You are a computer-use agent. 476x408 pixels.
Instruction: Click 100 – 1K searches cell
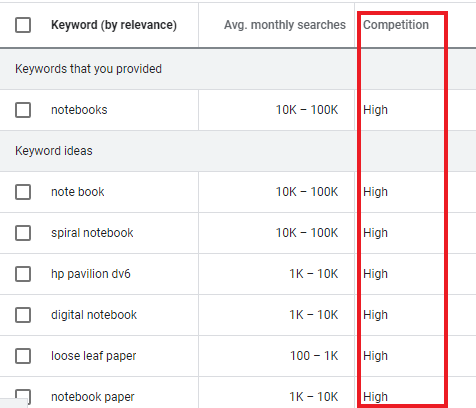314,356
